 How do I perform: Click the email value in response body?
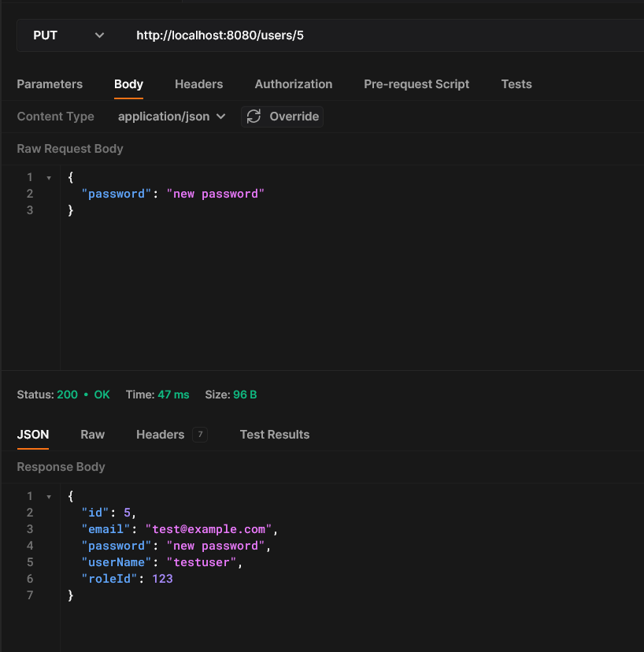coord(209,529)
